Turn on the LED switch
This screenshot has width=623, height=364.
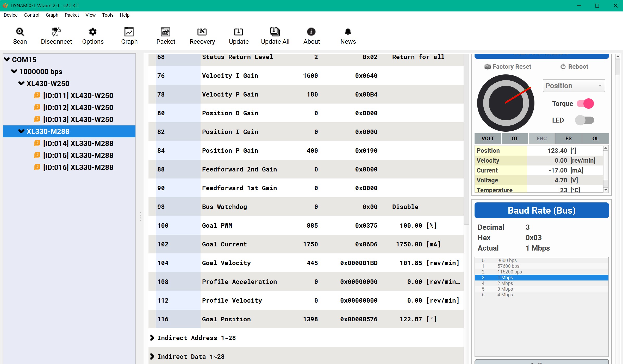click(585, 120)
